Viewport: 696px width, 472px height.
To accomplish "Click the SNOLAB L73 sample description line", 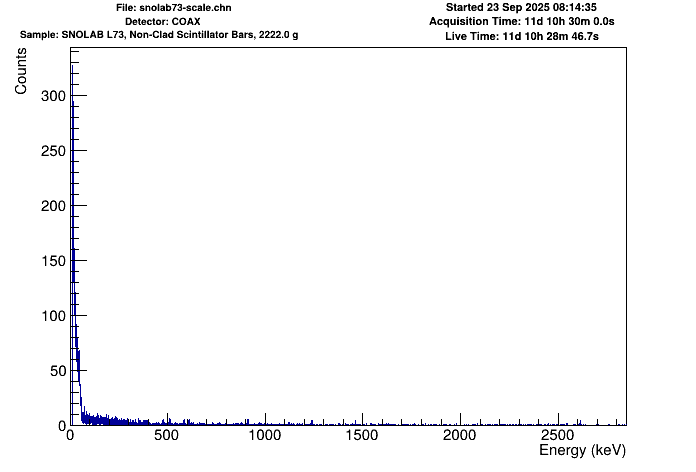I will click(160, 35).
